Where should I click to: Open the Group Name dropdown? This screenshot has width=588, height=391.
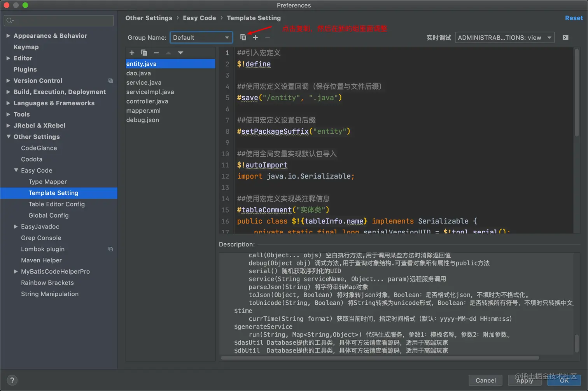click(x=201, y=37)
